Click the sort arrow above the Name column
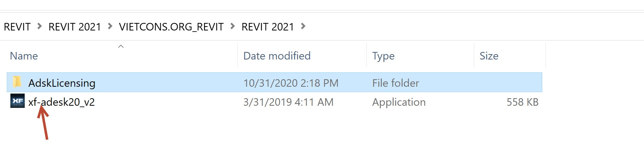The image size is (644, 167). 121,46
